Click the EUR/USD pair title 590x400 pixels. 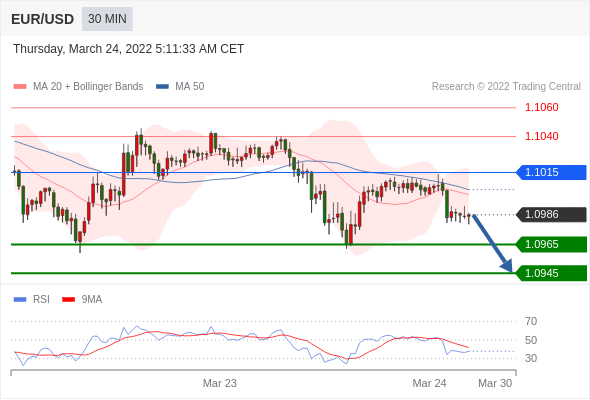click(43, 19)
